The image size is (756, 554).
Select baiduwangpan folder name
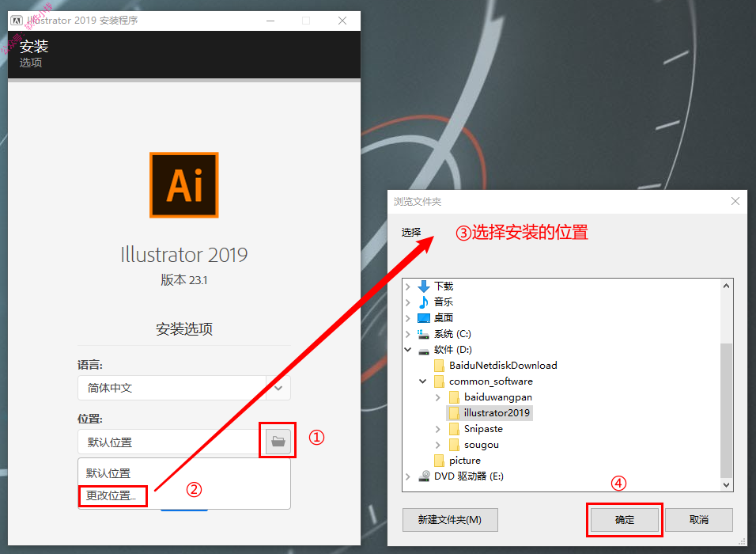(498, 397)
